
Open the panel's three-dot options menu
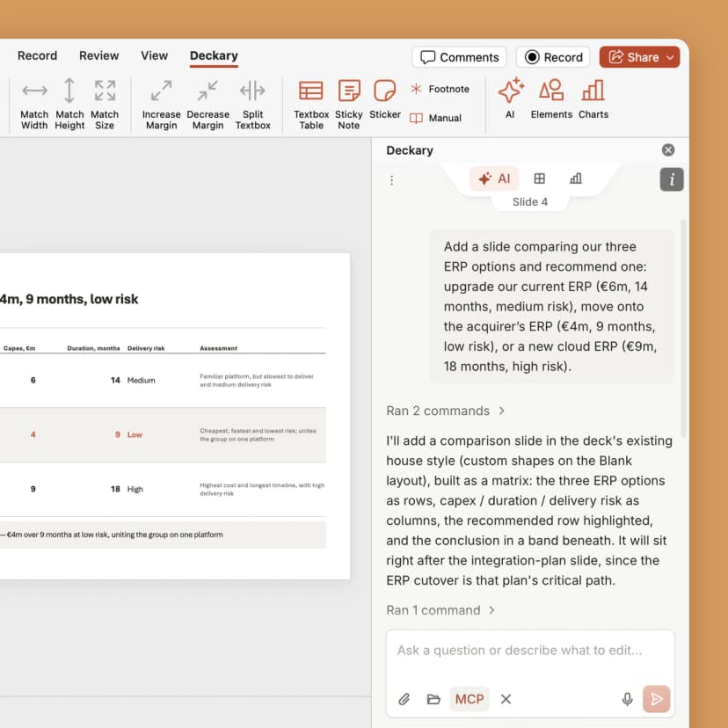tap(391, 180)
